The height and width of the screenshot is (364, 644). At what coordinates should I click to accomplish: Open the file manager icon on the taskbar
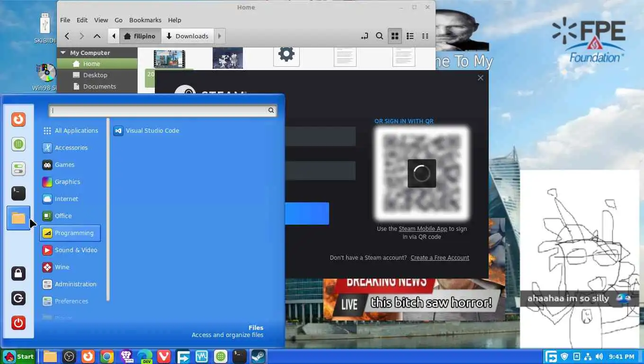pyautogui.click(x=50, y=356)
